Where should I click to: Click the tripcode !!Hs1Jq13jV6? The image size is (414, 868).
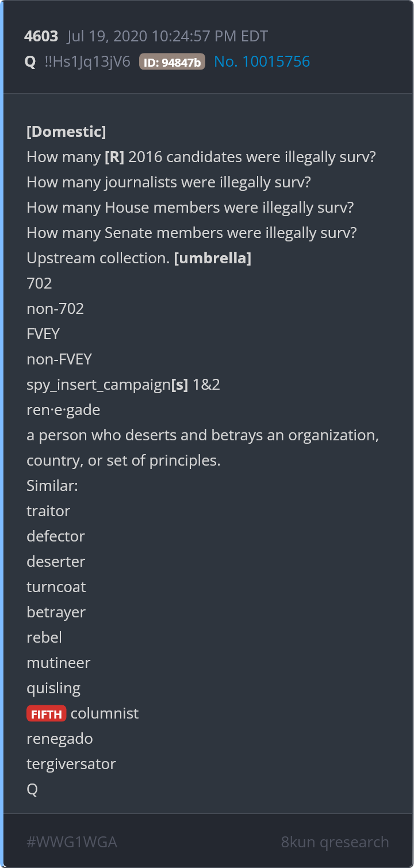click(87, 62)
